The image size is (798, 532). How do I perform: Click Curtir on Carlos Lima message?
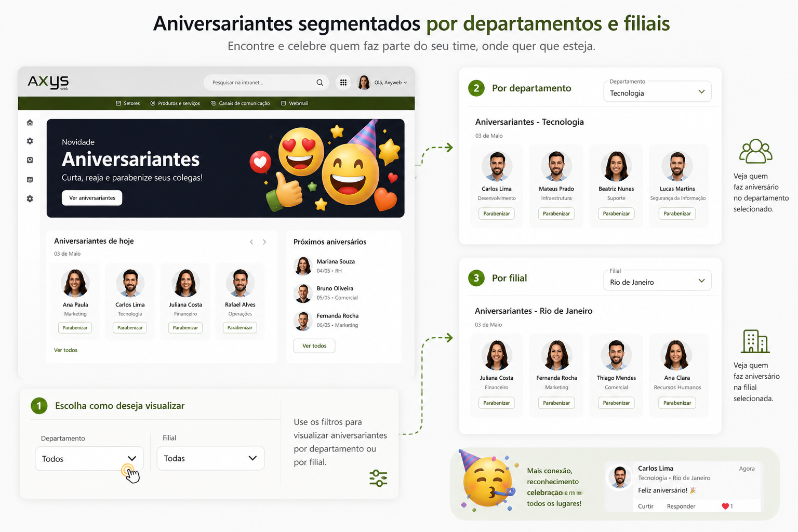pyautogui.click(x=646, y=507)
